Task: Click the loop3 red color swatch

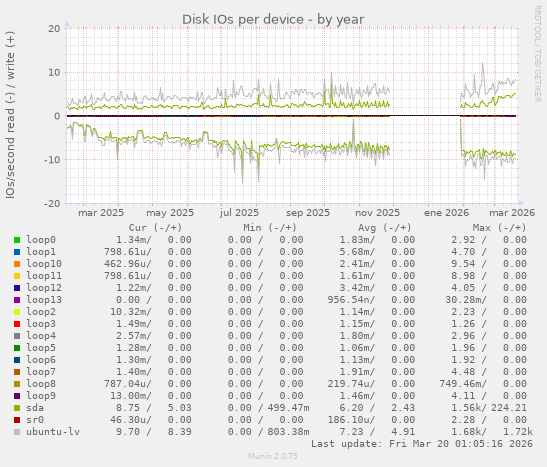Action: (x=17, y=324)
